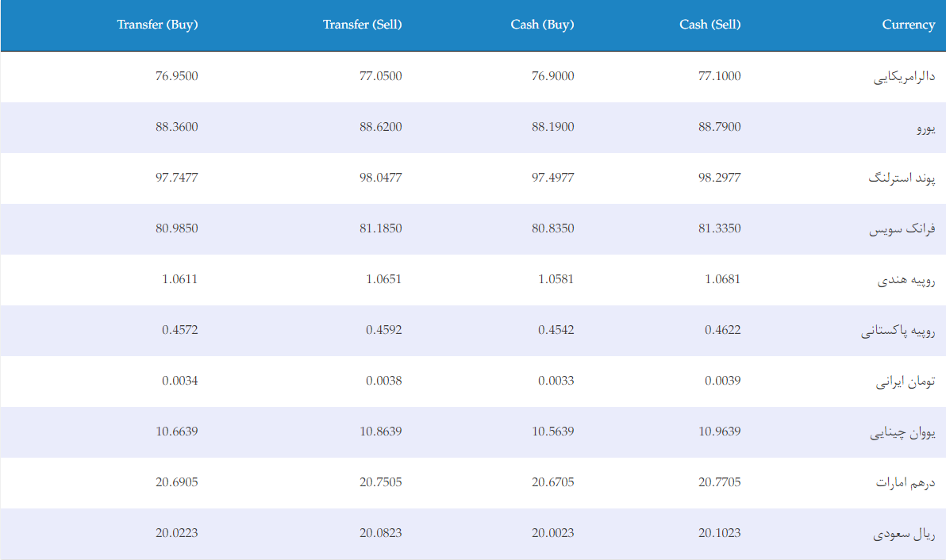Select the ریال سعودی currency label
This screenshot has width=946, height=560.
pyautogui.click(x=905, y=534)
